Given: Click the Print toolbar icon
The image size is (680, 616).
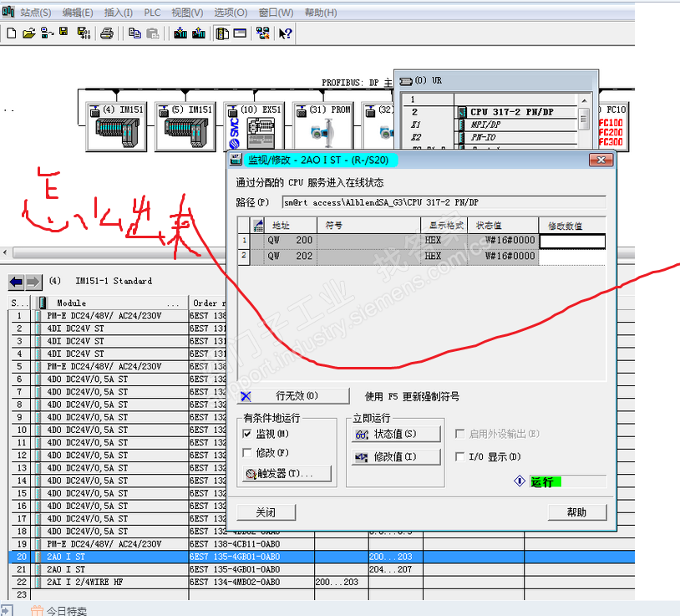Looking at the screenshot, I should click(107, 33).
